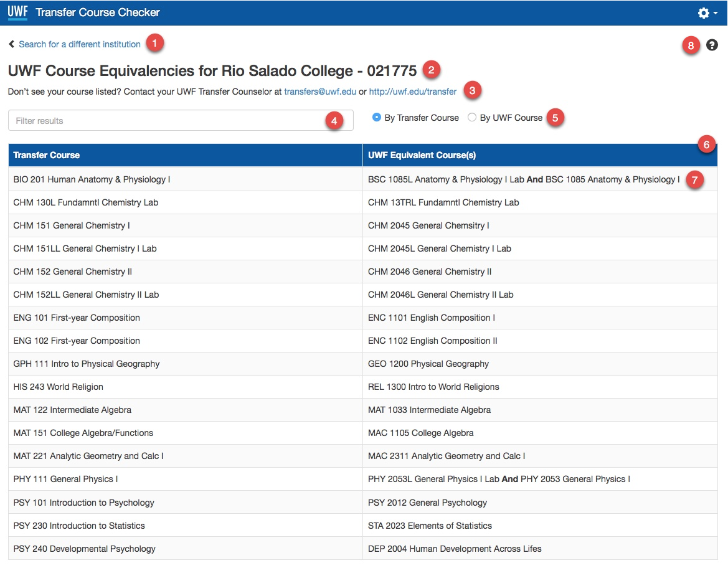The width and height of the screenshot is (728, 568).
Task: Click GEO 1200 Physical Geography
Action: (428, 364)
